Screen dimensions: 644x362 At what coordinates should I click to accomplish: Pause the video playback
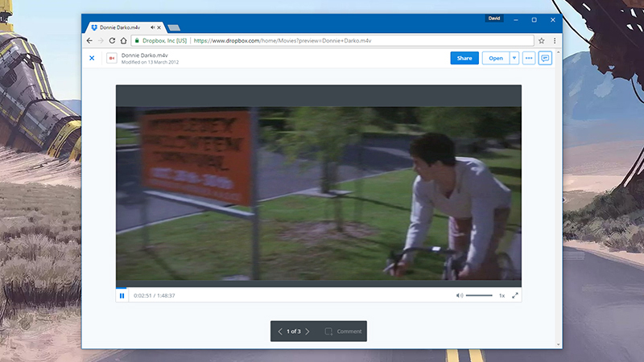pos(122,295)
